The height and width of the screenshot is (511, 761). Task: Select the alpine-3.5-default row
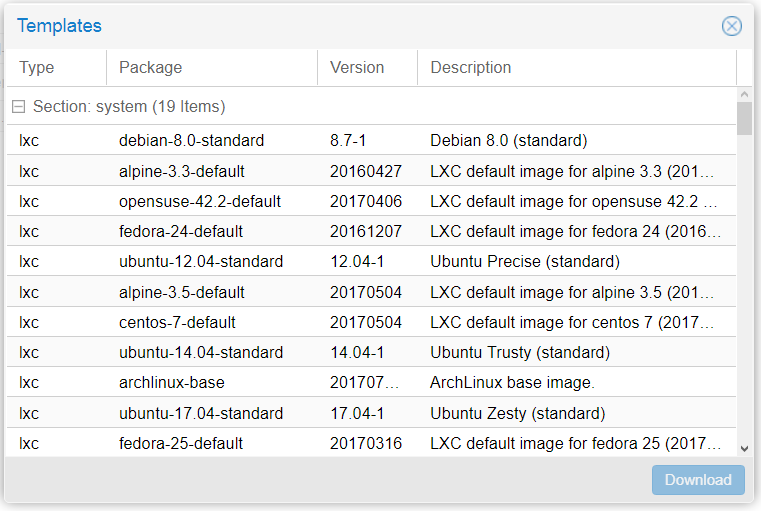click(x=371, y=292)
